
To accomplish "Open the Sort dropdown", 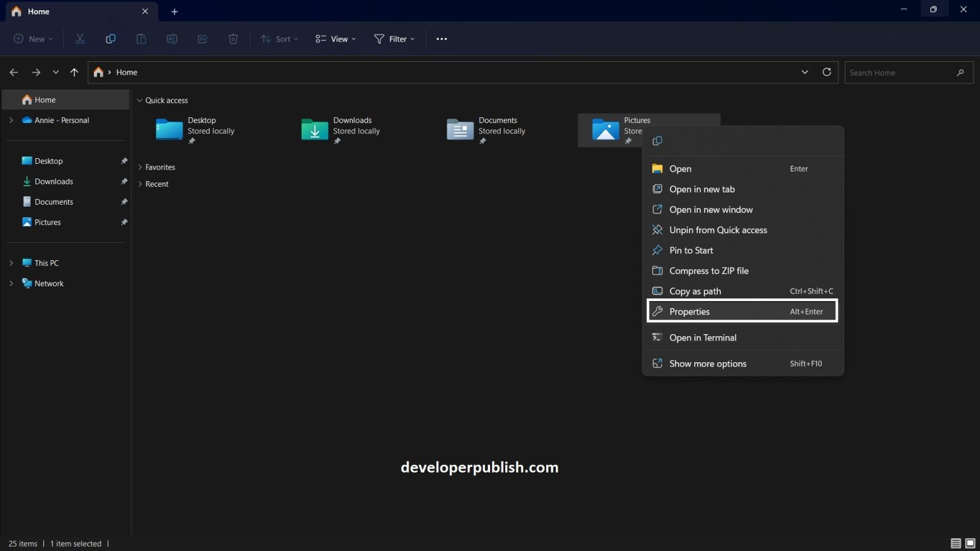I will click(279, 39).
